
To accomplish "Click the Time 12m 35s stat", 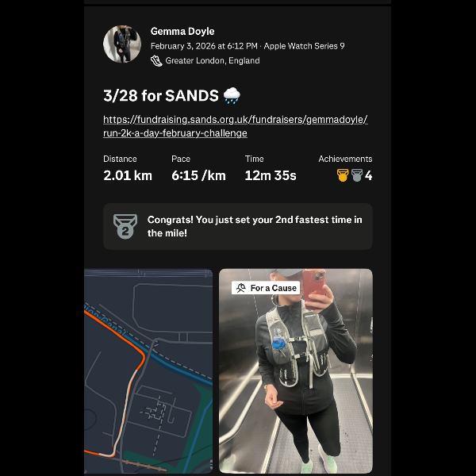I will point(271,168).
